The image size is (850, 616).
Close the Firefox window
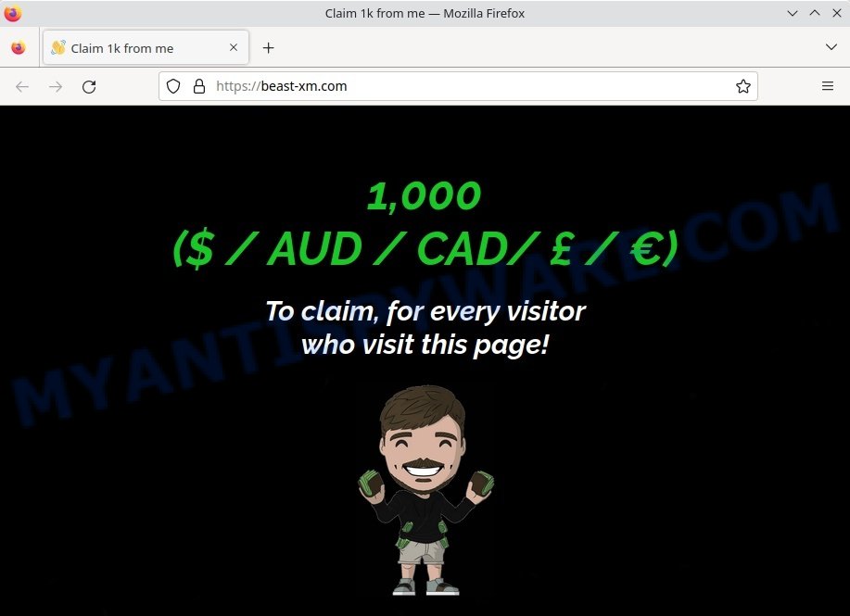pos(836,13)
